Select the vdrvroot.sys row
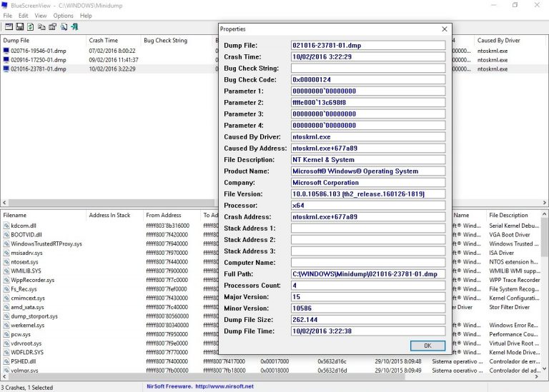549x392 pixels. [x=272, y=343]
